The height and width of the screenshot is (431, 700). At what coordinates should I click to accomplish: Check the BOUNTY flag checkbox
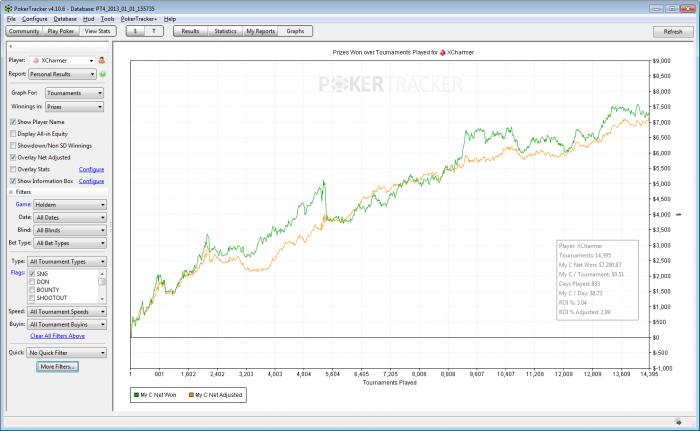click(x=32, y=290)
